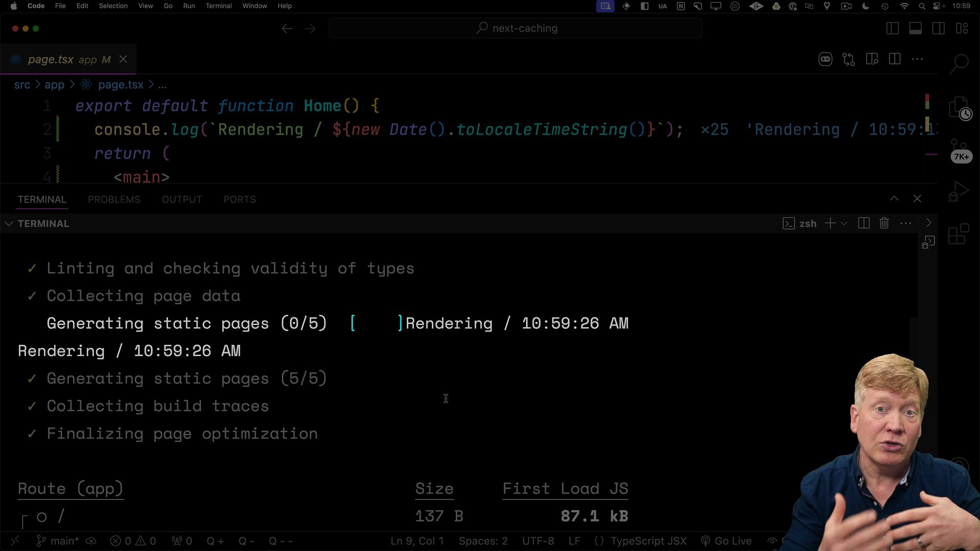Open errors and warnings count in status bar
The height and width of the screenshot is (551, 980).
pos(133,541)
